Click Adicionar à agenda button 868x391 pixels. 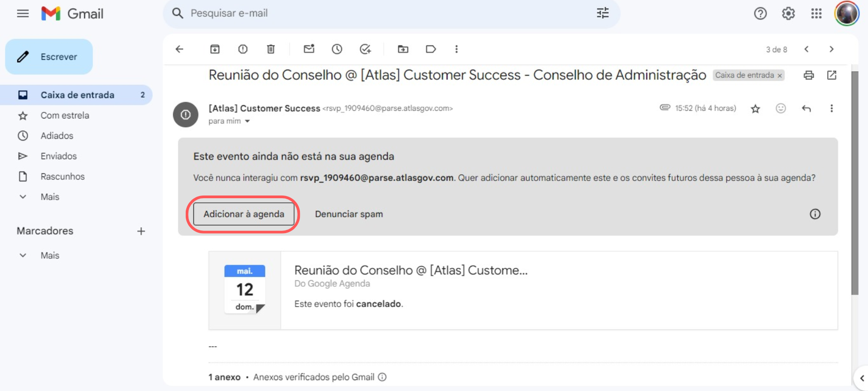coord(244,214)
